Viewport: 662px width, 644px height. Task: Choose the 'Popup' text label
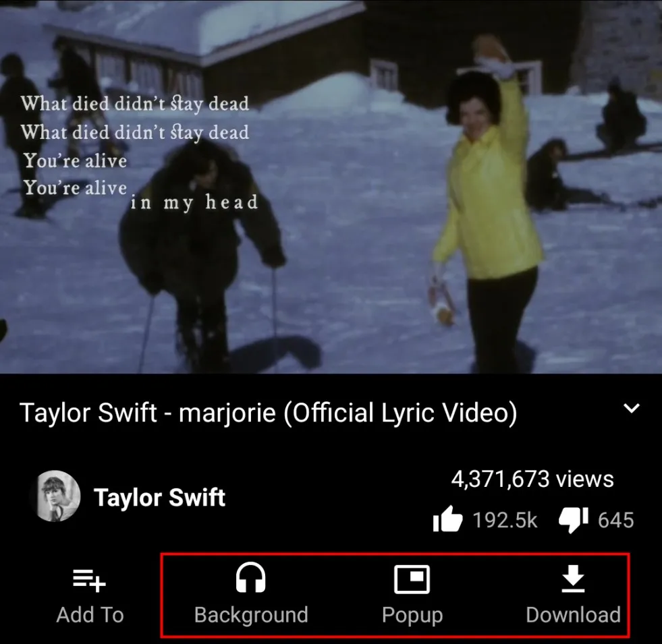412,615
